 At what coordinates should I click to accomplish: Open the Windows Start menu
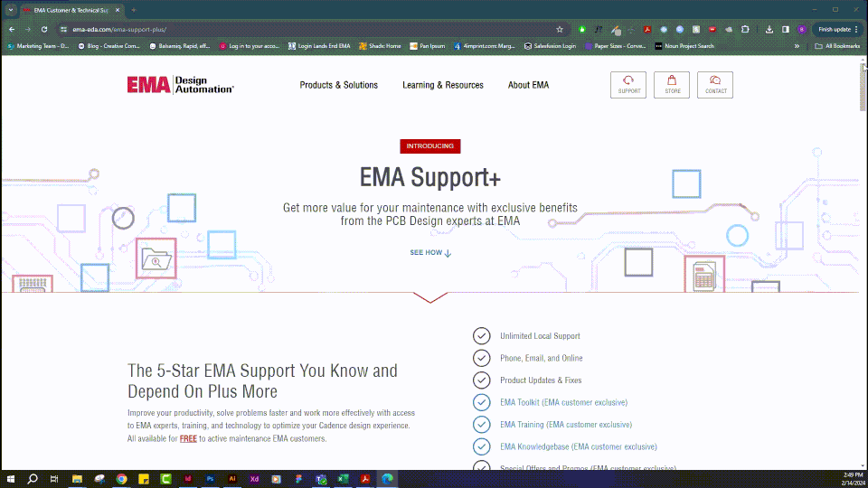[11, 479]
